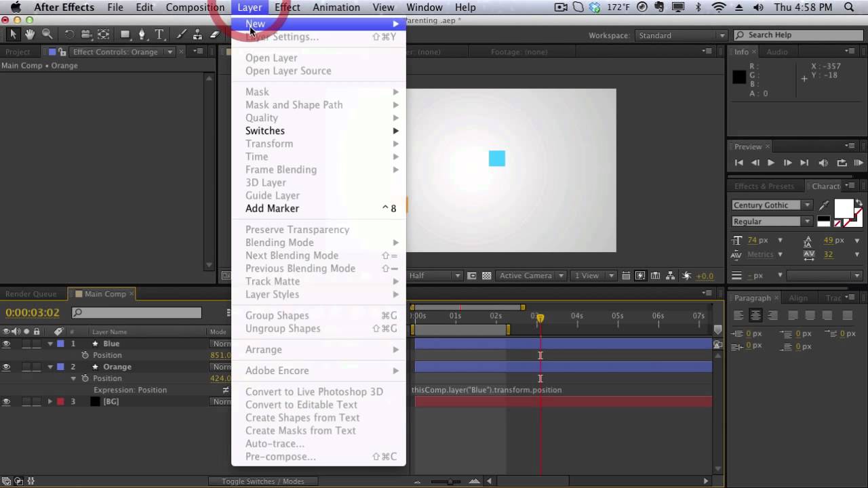Open the Half resolution dropdown
Viewport: 868px width, 488px height.
(435, 276)
